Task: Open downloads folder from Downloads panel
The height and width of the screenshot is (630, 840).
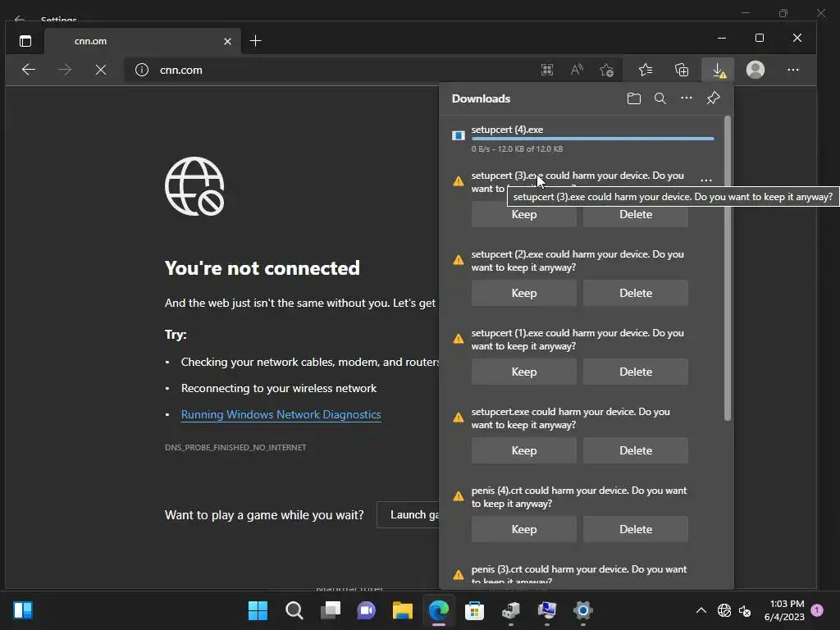Action: point(634,98)
